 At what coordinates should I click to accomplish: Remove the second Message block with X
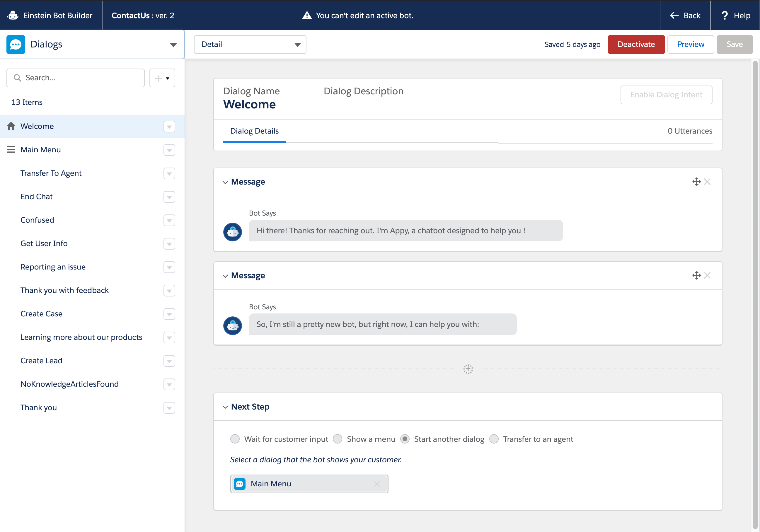707,275
